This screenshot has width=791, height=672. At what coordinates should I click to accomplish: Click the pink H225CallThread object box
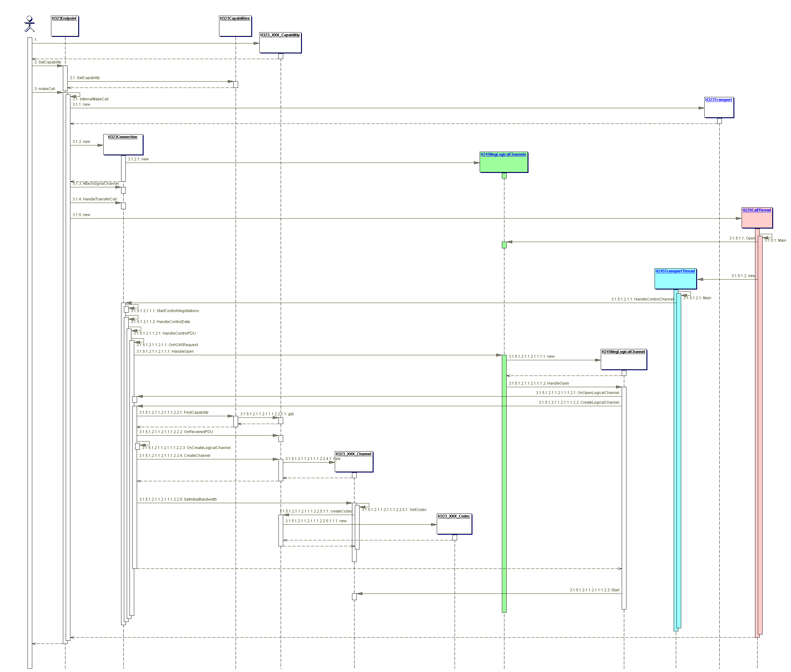click(757, 218)
